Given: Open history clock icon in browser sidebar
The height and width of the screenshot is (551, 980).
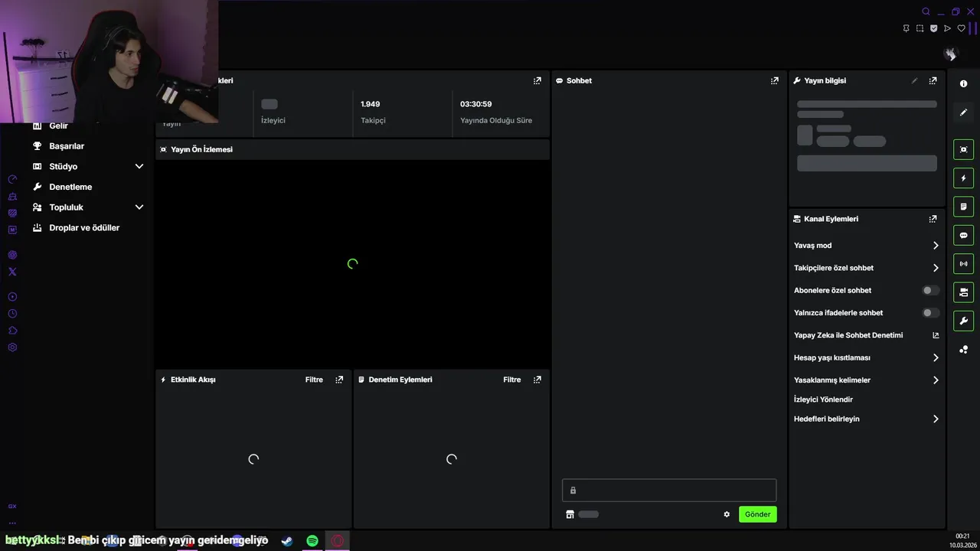Looking at the screenshot, I should pyautogui.click(x=12, y=314).
